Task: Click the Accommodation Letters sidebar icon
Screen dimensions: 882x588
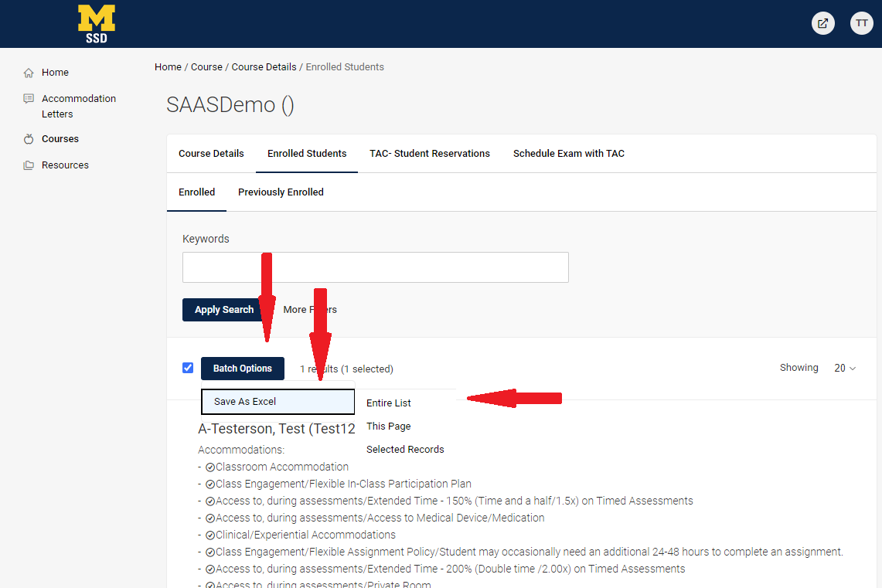Action: coord(29,99)
